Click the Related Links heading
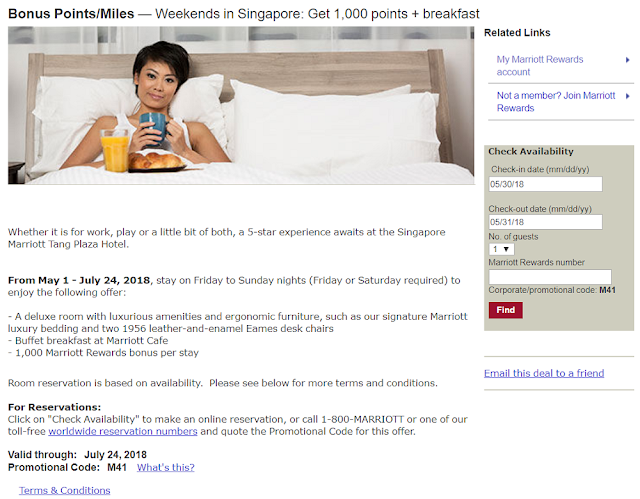This screenshot has height=499, width=640. tap(517, 33)
